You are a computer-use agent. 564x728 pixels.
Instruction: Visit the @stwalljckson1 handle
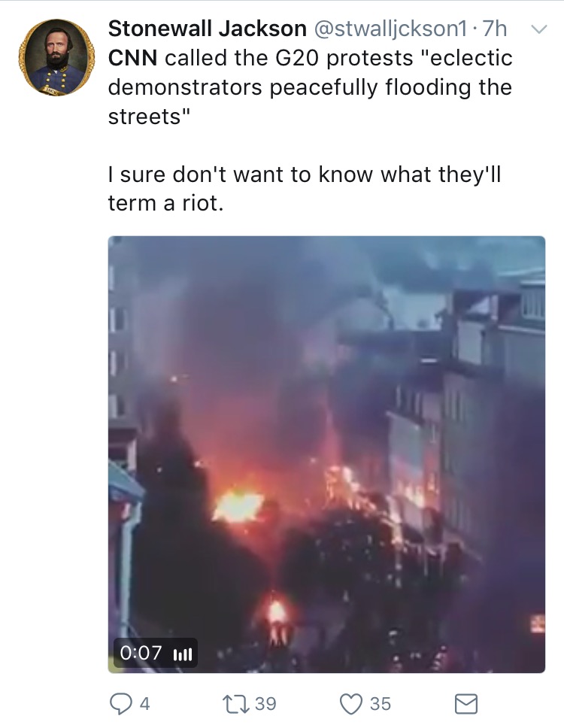coord(390,29)
